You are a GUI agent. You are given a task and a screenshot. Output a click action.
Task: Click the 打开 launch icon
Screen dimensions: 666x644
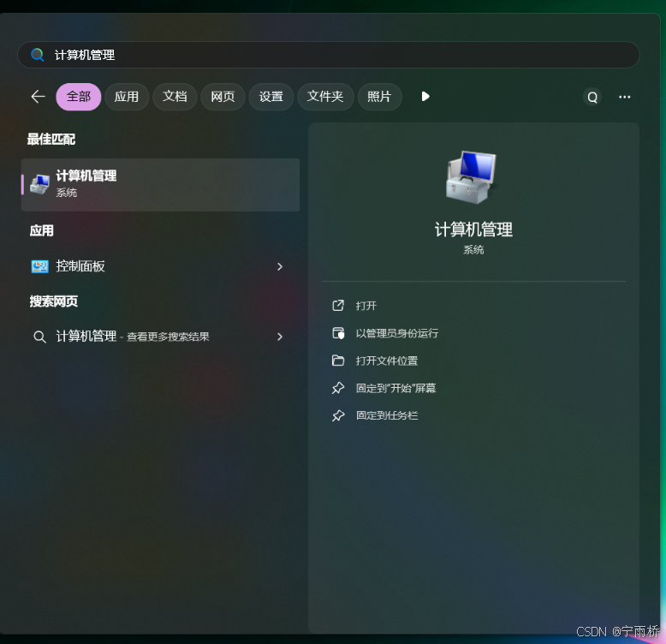338,306
